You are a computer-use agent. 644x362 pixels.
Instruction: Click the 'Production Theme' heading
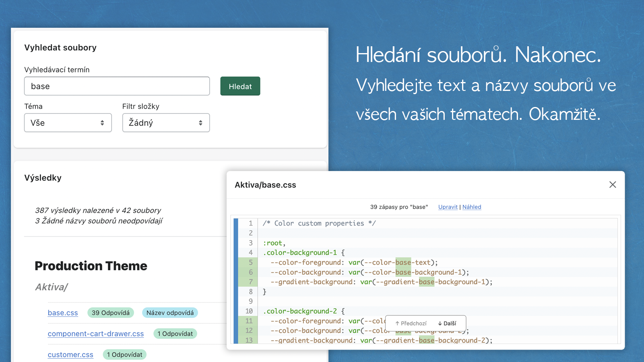(91, 266)
